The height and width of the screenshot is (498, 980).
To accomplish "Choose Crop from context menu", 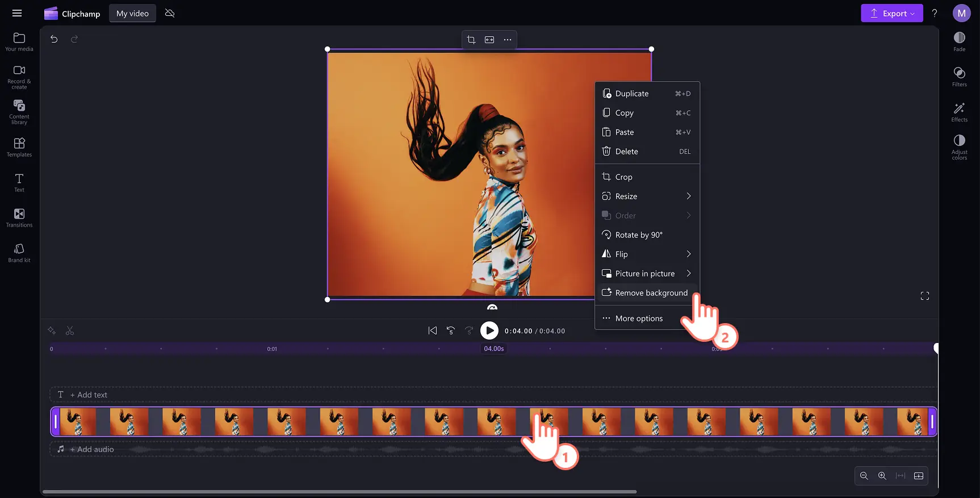I will click(x=647, y=177).
